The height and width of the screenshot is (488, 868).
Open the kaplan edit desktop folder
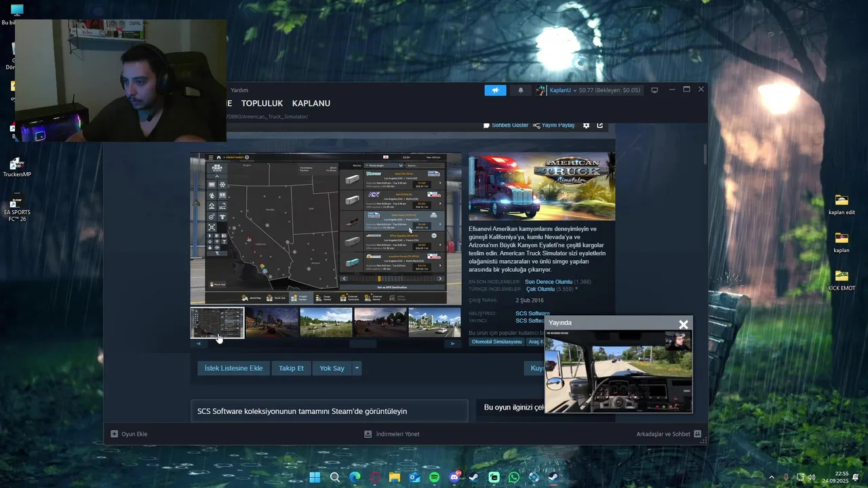click(x=842, y=205)
